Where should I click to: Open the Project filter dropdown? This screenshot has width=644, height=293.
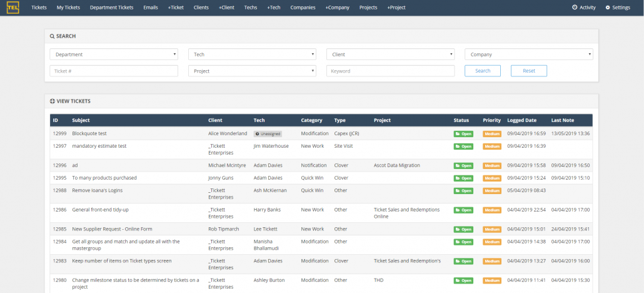252,71
